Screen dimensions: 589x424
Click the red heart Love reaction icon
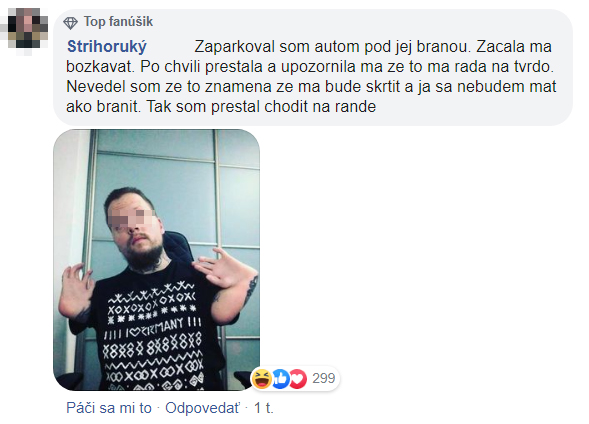pyautogui.click(x=298, y=379)
